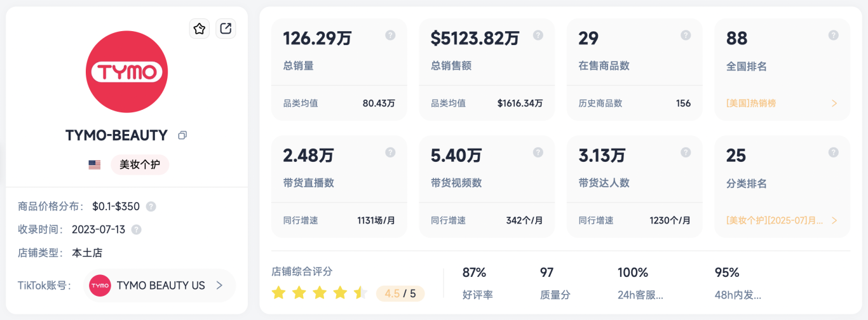Click the help icon on 总销售额 card
The width and height of the screenshot is (868, 320).
(x=538, y=36)
